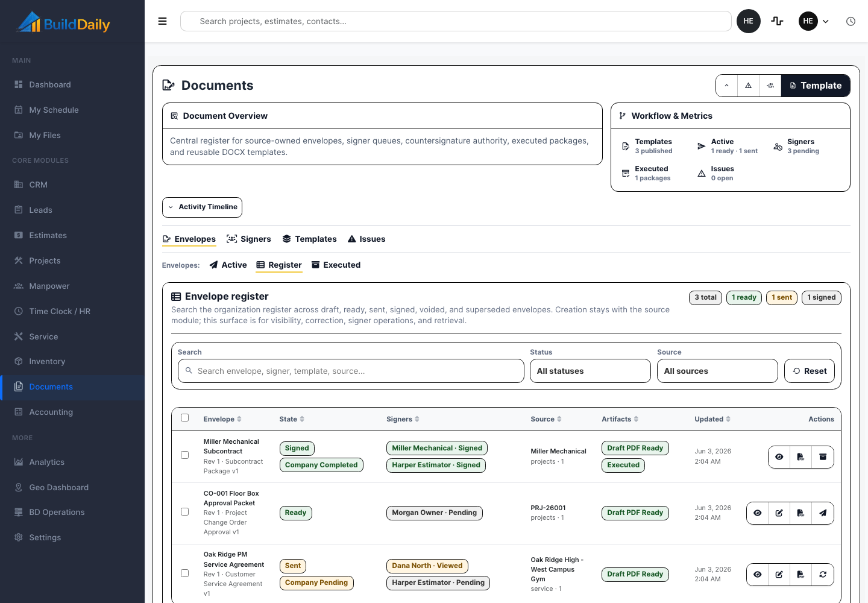Viewport: 868px width, 603px height.
Task: Switch to the Envelopes tab
Action: point(189,239)
